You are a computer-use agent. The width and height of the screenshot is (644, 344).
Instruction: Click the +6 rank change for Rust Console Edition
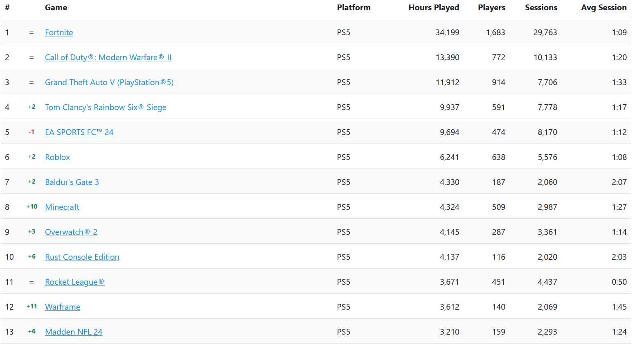click(32, 256)
